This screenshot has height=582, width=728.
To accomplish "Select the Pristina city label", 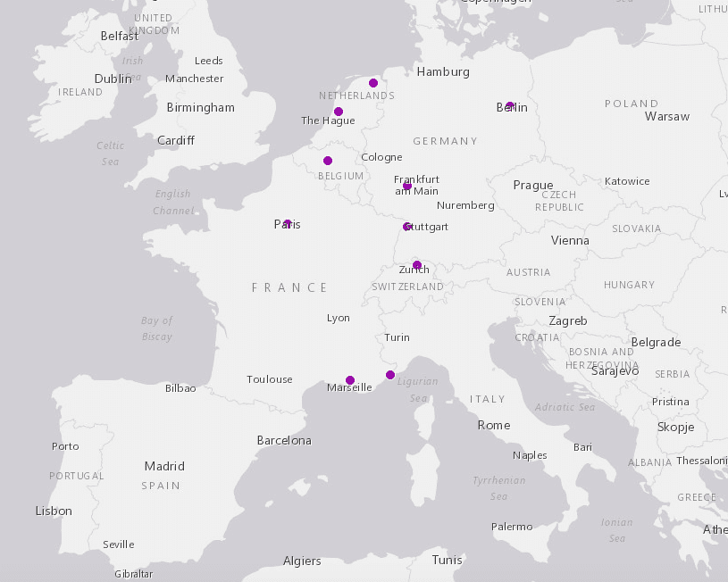I will (671, 402).
